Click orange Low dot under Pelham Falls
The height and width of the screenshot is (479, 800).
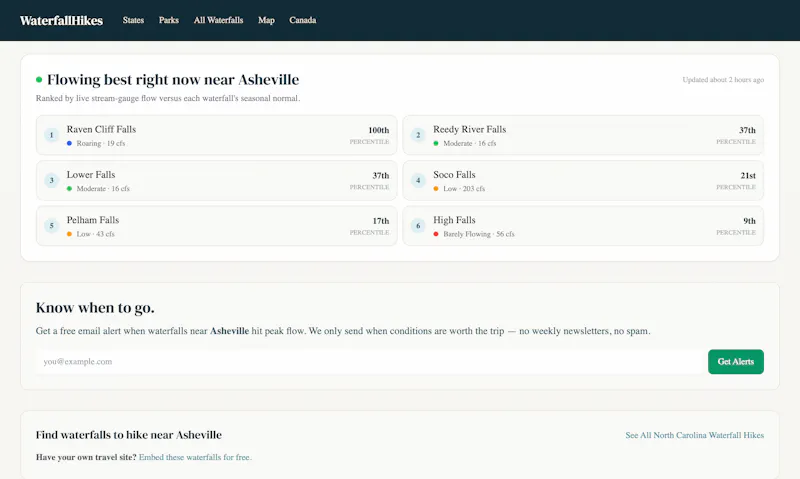tap(69, 234)
